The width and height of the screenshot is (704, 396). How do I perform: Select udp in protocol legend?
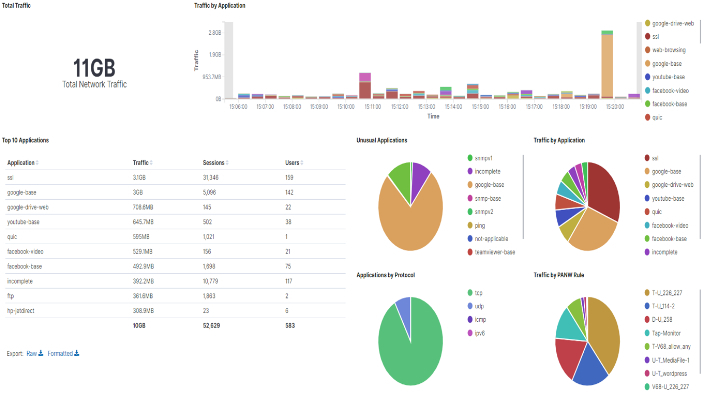(475, 306)
